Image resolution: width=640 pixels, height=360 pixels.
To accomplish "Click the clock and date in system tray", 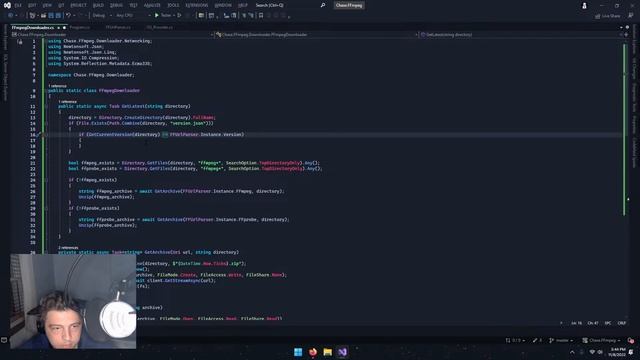I will pos(618,352).
